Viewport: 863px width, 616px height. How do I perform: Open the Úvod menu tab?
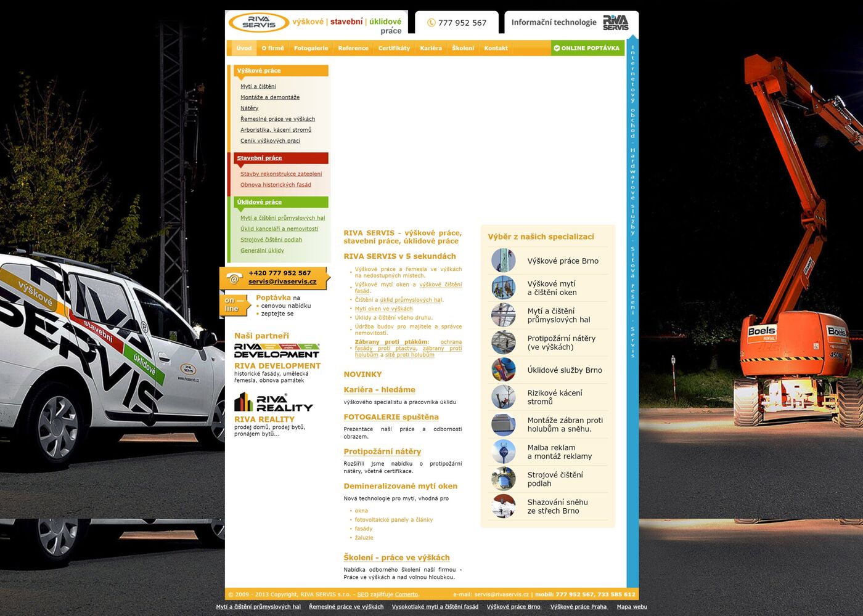[x=244, y=48]
